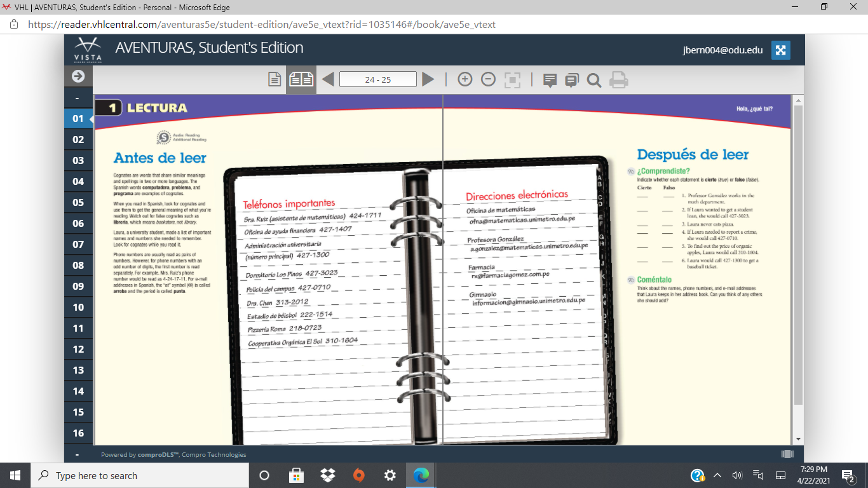868x488 pixels.
Task: Click the Después de leer heading
Action: [x=693, y=154]
